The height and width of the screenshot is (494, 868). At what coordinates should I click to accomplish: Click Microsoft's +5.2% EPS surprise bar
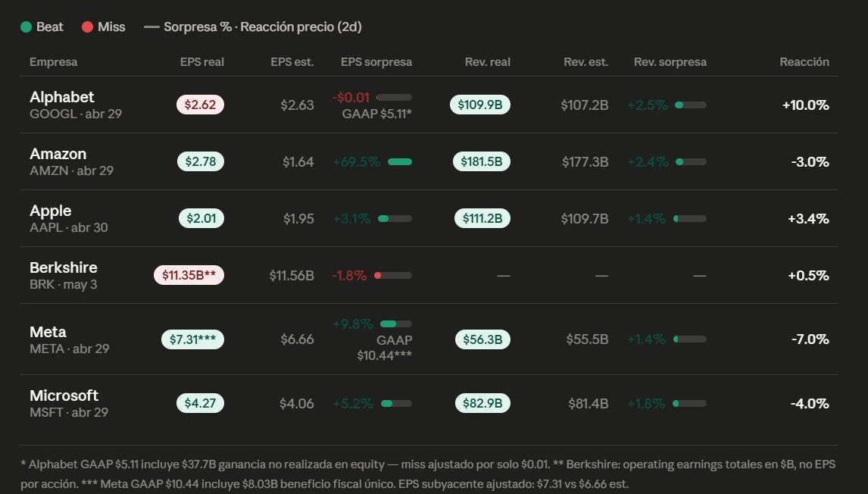click(396, 403)
